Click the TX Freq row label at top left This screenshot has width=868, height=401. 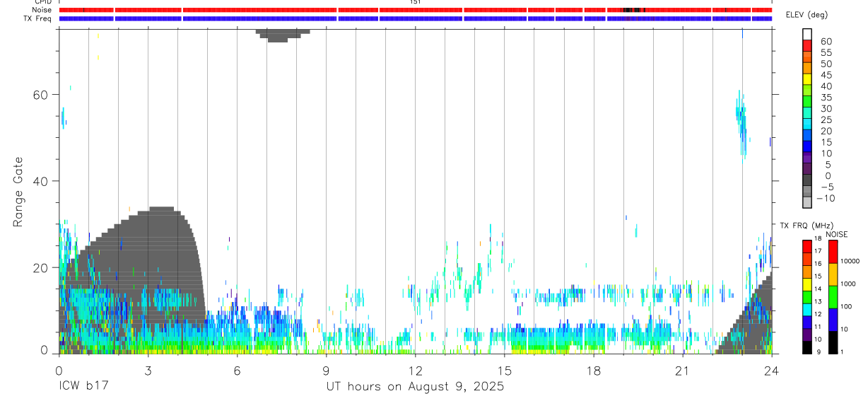[37, 18]
